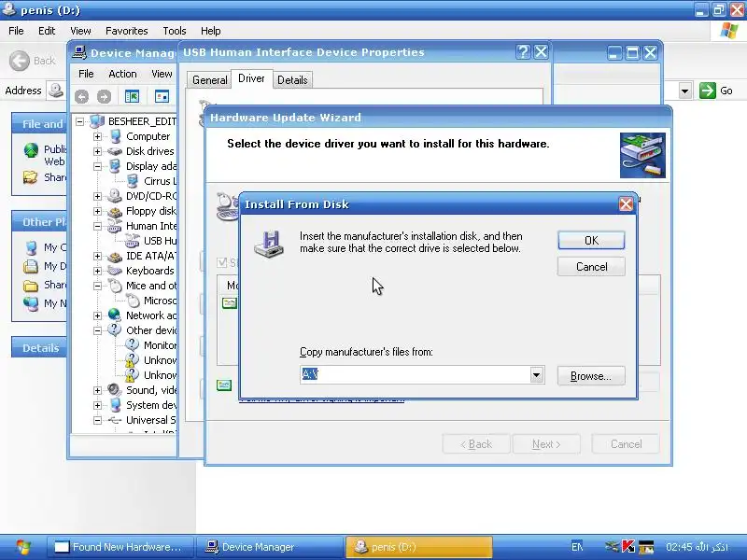Switch to Device Manager taskbar button

270,547
